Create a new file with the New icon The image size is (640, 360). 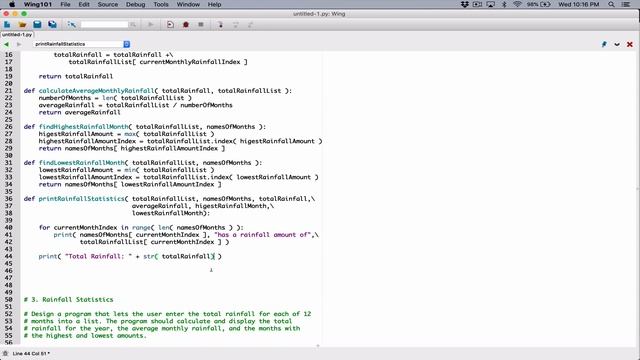click(7, 24)
